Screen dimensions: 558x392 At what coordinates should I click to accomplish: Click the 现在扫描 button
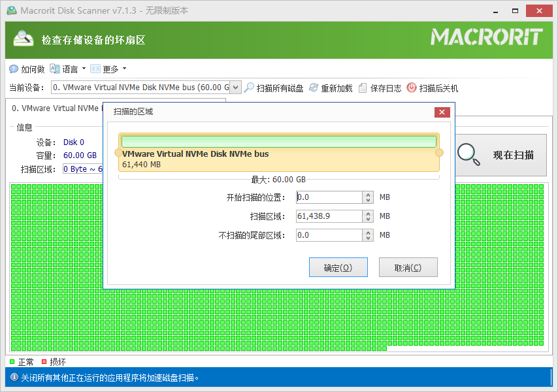[501, 155]
